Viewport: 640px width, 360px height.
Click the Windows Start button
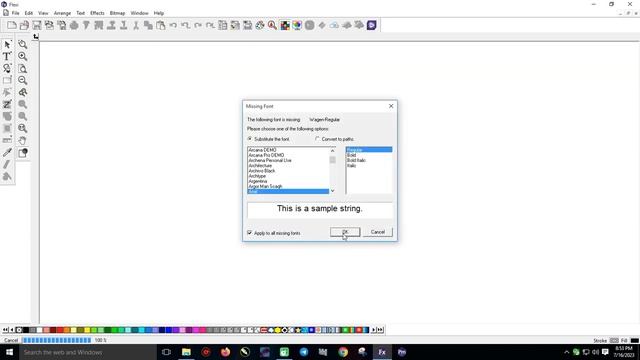[9, 352]
